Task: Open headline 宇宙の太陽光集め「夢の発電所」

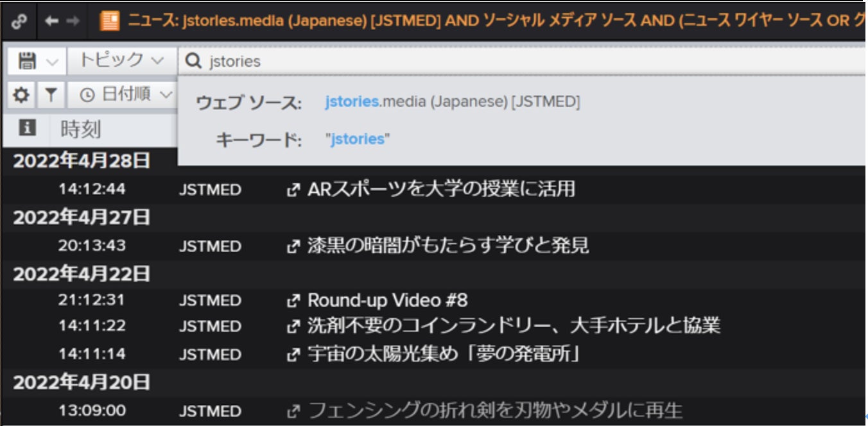Action: (x=444, y=354)
